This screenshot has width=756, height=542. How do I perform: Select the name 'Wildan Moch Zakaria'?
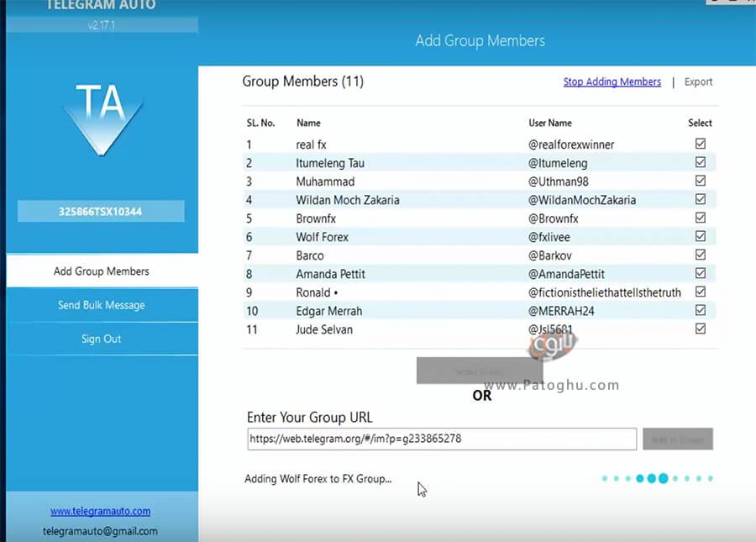(348, 200)
